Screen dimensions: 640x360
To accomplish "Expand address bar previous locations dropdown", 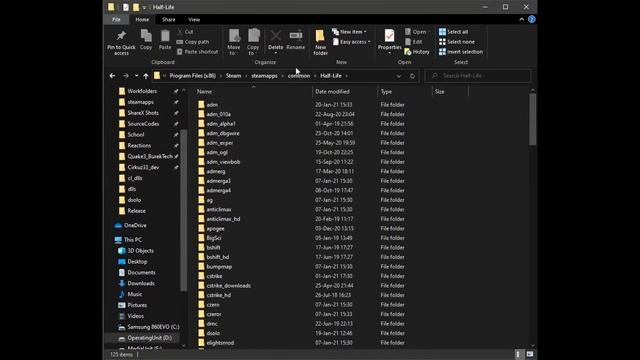I will [399, 76].
